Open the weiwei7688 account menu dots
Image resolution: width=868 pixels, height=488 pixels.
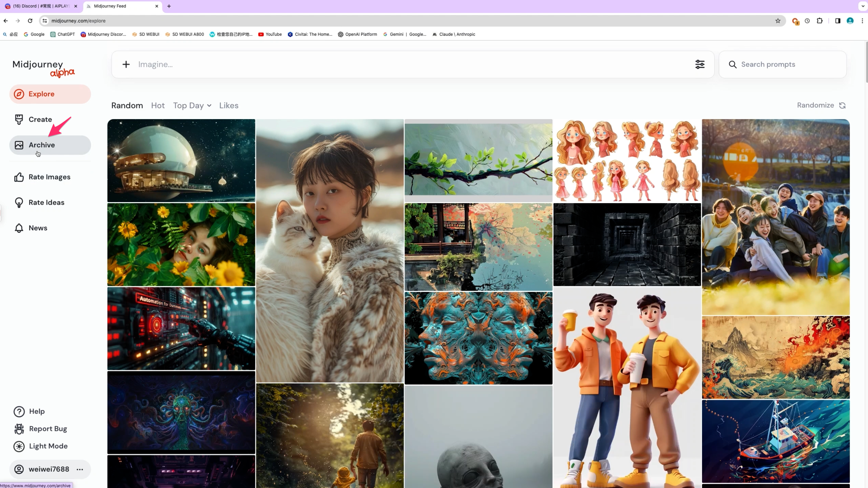[x=80, y=469]
